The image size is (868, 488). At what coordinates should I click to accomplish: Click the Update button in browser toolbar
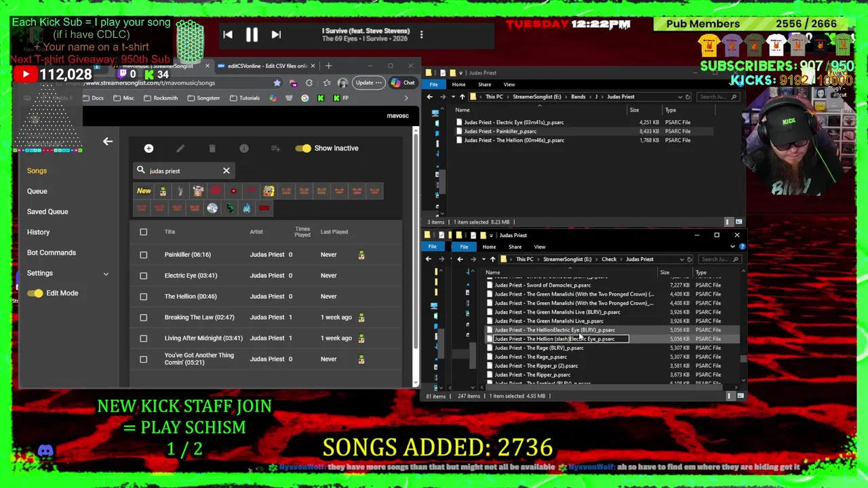pos(368,83)
